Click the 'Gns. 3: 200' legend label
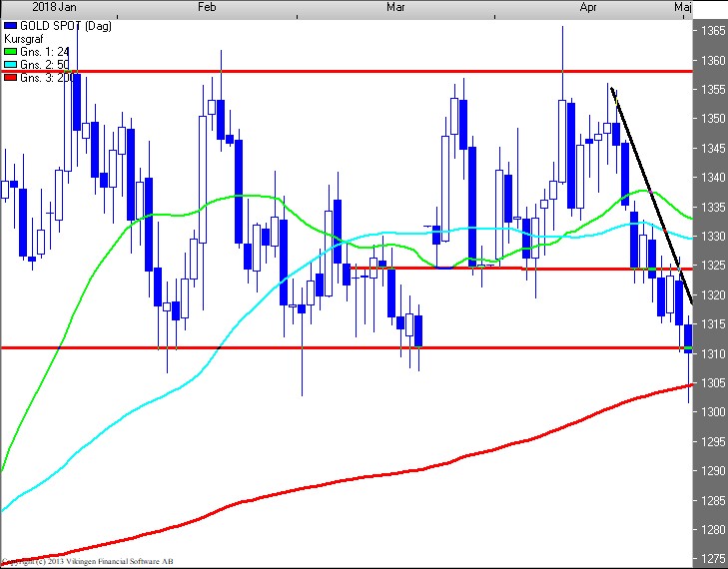This screenshot has width=728, height=569. pos(47,78)
